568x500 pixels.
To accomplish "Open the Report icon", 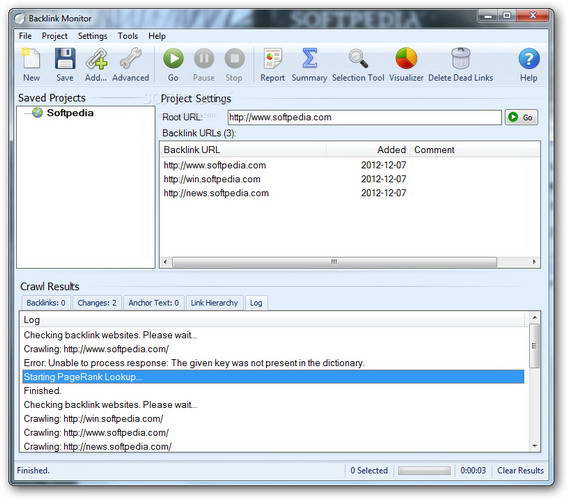I will point(272,59).
